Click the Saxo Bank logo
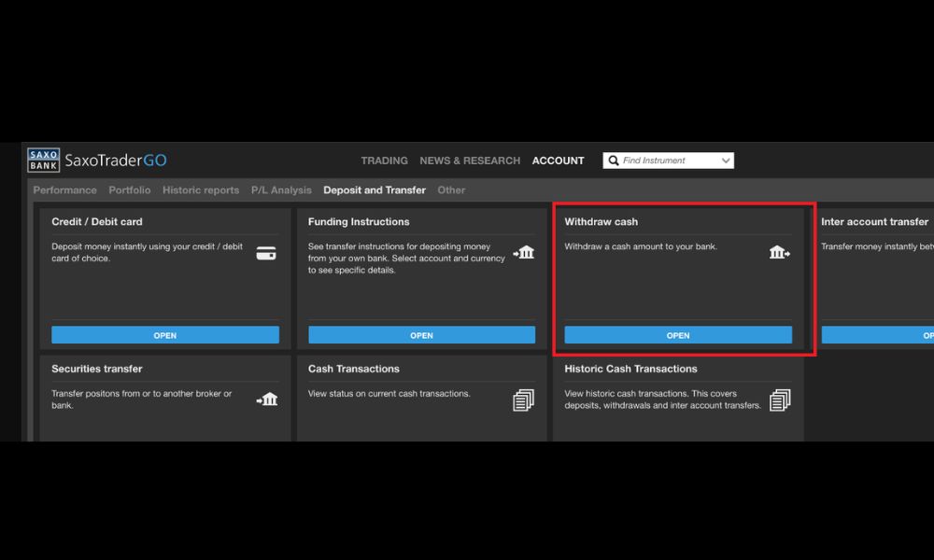934x560 pixels. click(x=44, y=160)
